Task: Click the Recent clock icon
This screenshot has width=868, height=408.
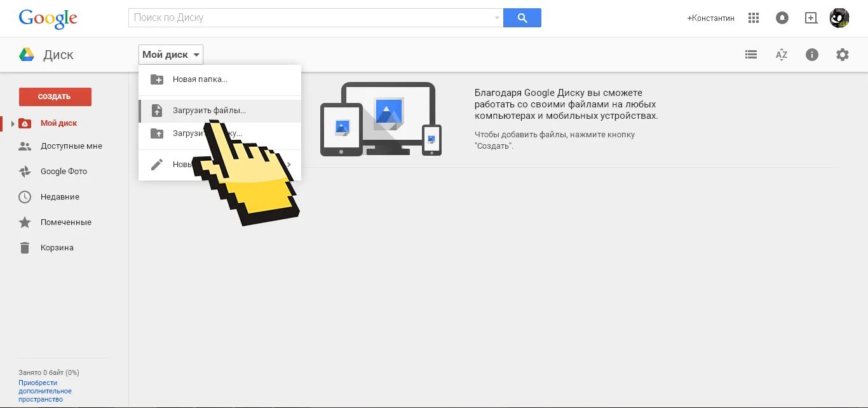Action: (25, 197)
